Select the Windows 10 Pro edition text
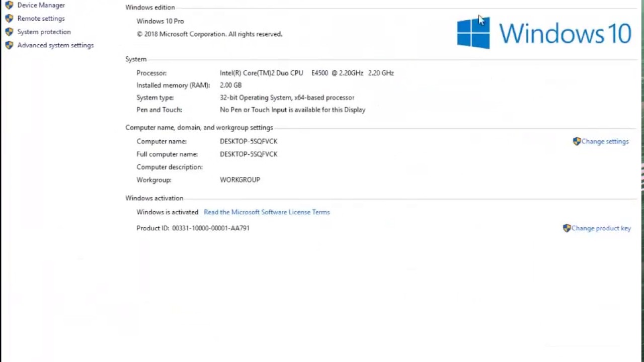The height and width of the screenshot is (362, 644). [160, 21]
